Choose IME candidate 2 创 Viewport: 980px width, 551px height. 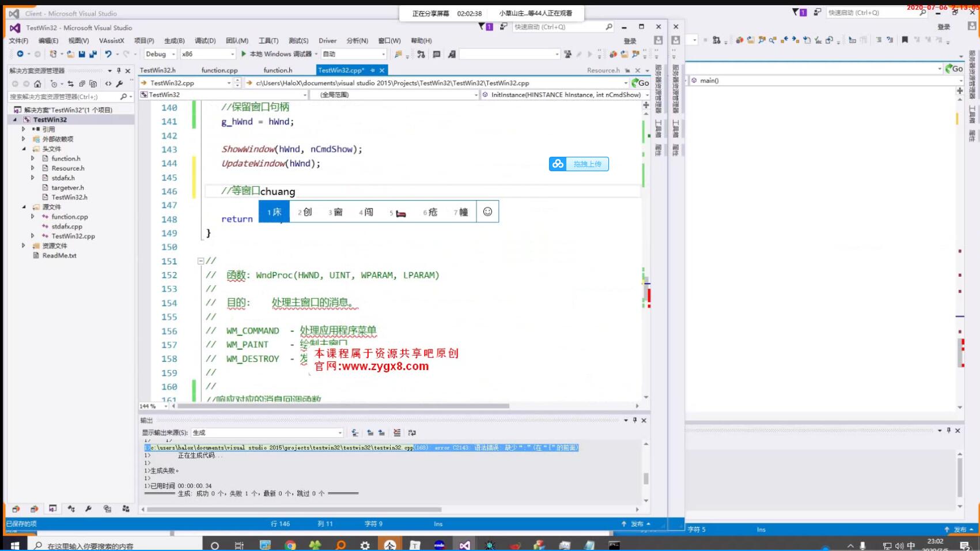[305, 212]
